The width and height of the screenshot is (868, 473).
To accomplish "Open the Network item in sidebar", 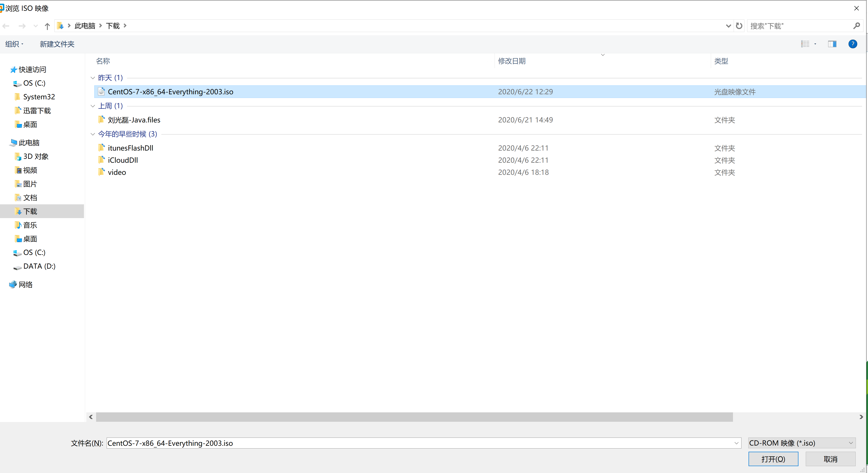I will tap(25, 285).
